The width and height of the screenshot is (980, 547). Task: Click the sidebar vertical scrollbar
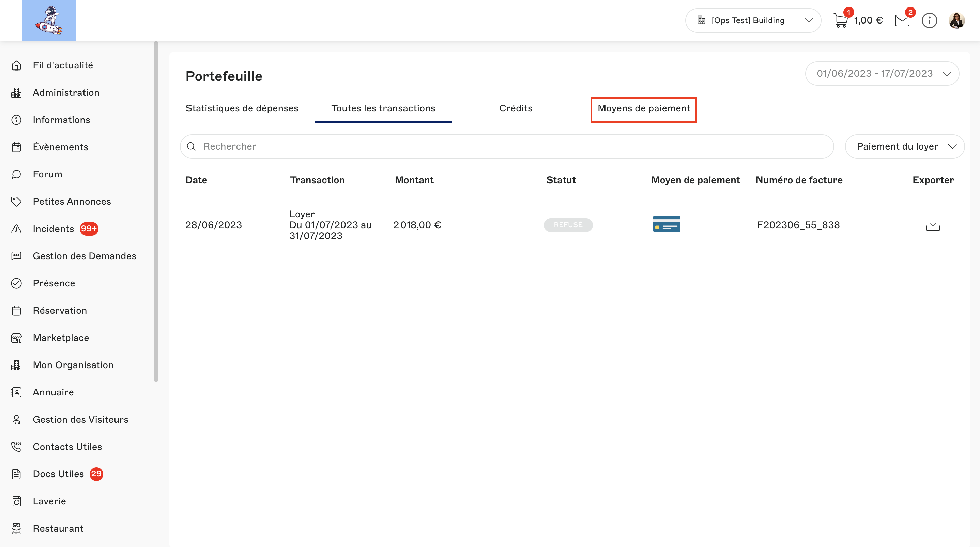coord(156,212)
